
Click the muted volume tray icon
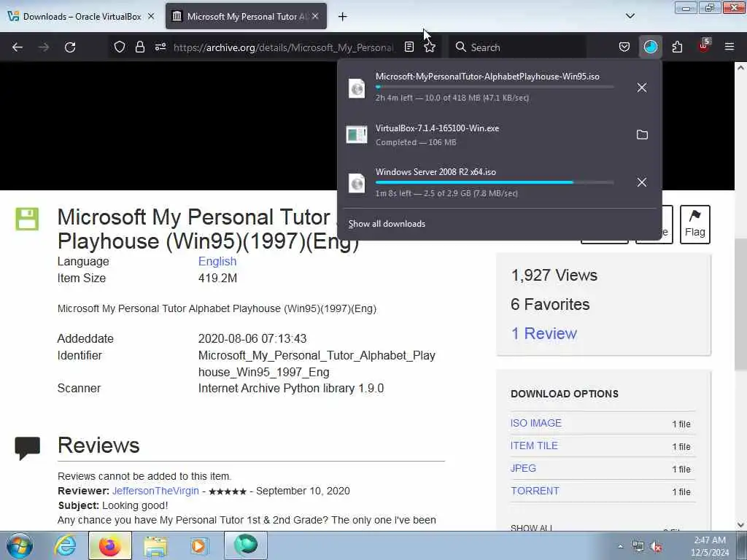[657, 547]
